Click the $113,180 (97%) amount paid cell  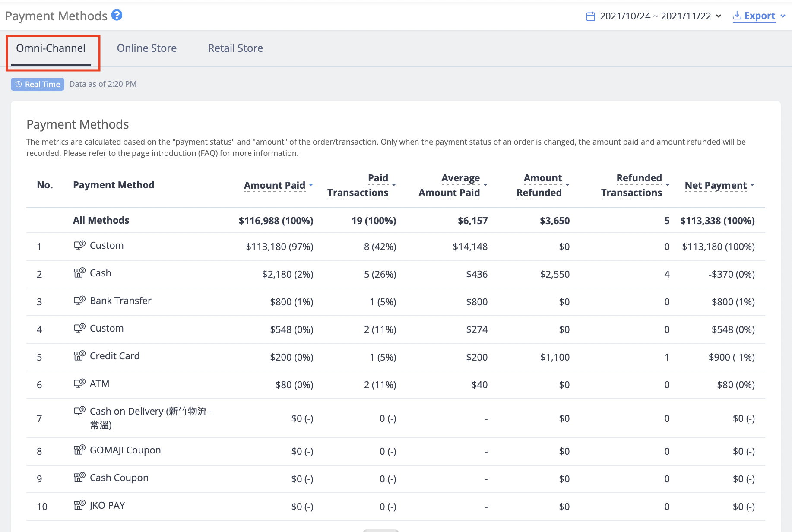(x=279, y=247)
